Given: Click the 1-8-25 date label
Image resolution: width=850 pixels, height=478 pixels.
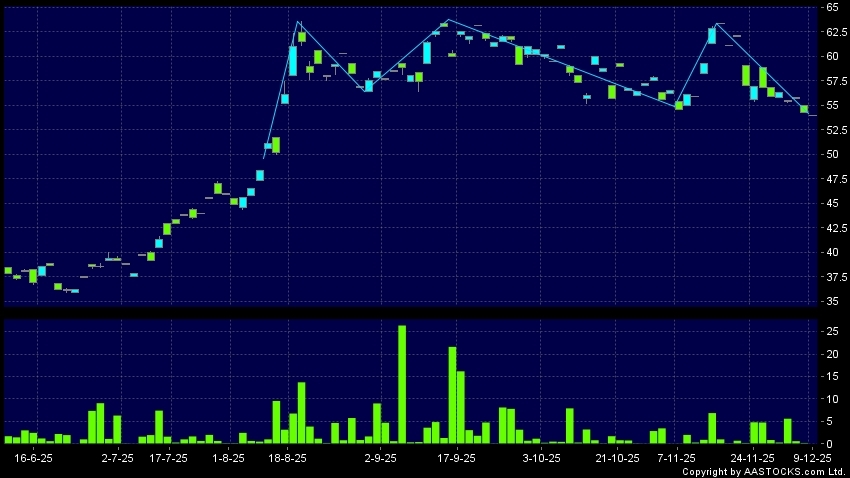Looking at the screenshot, I should (x=229, y=457).
